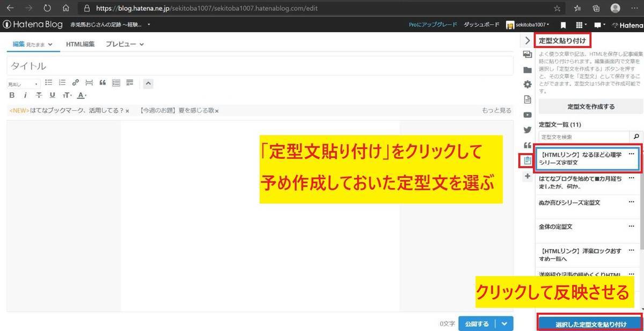This screenshot has width=644, height=331.
Task: Click the Proにアップグレード link
Action: pos(433,24)
